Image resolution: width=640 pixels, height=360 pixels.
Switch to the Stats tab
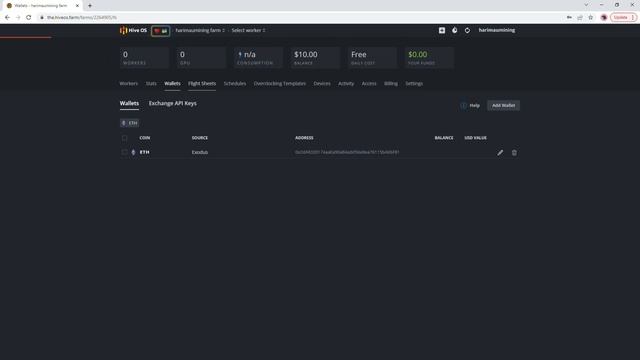tap(151, 84)
